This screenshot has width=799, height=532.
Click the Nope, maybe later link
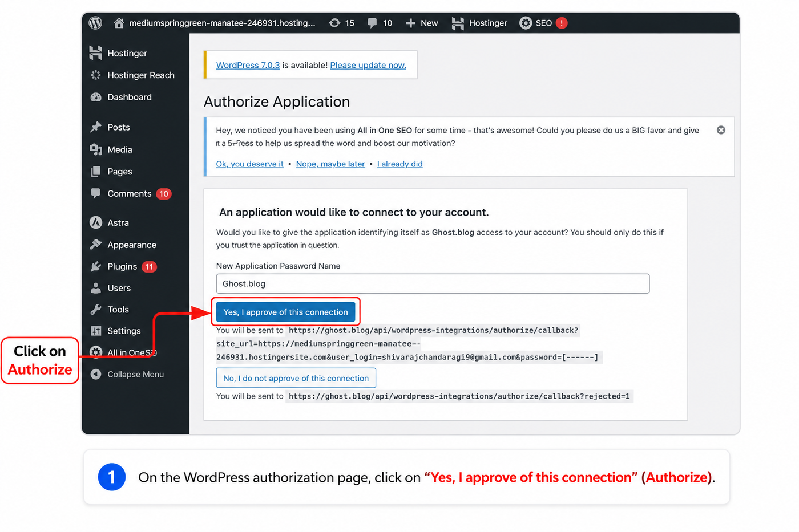click(x=330, y=164)
